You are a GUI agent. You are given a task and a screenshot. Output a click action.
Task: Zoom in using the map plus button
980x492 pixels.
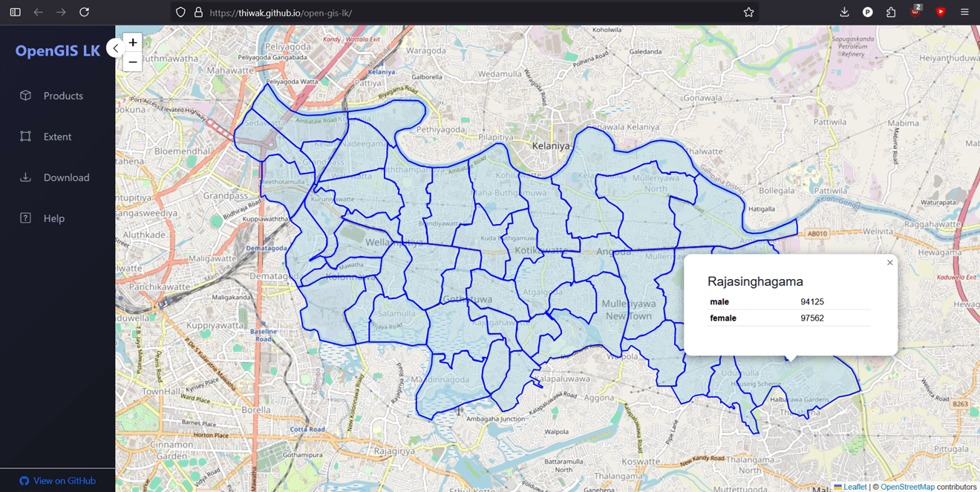coord(132,43)
